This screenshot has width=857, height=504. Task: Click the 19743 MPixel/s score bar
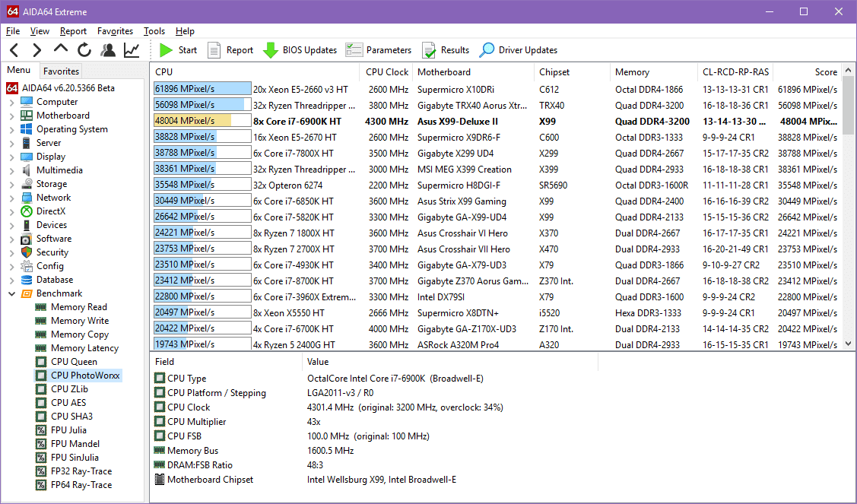202,344
